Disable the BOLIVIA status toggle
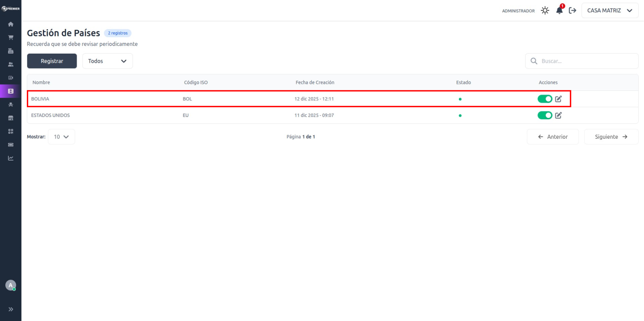644x321 pixels. pyautogui.click(x=545, y=99)
